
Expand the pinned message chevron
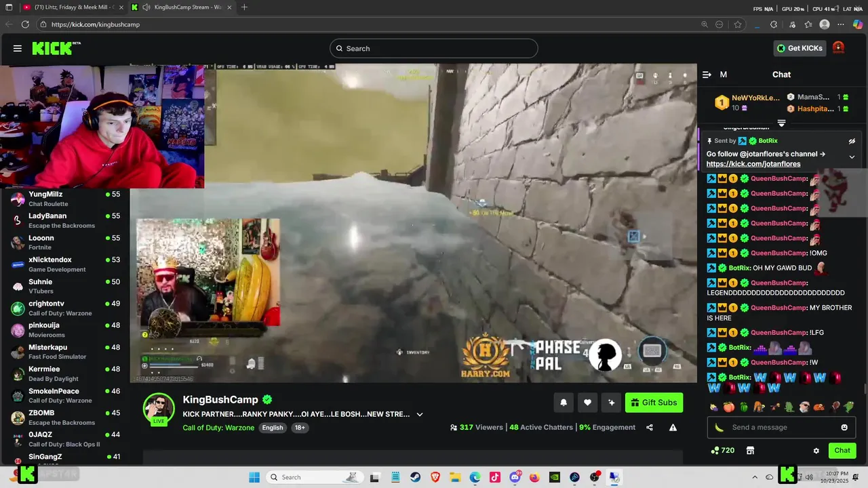click(852, 157)
